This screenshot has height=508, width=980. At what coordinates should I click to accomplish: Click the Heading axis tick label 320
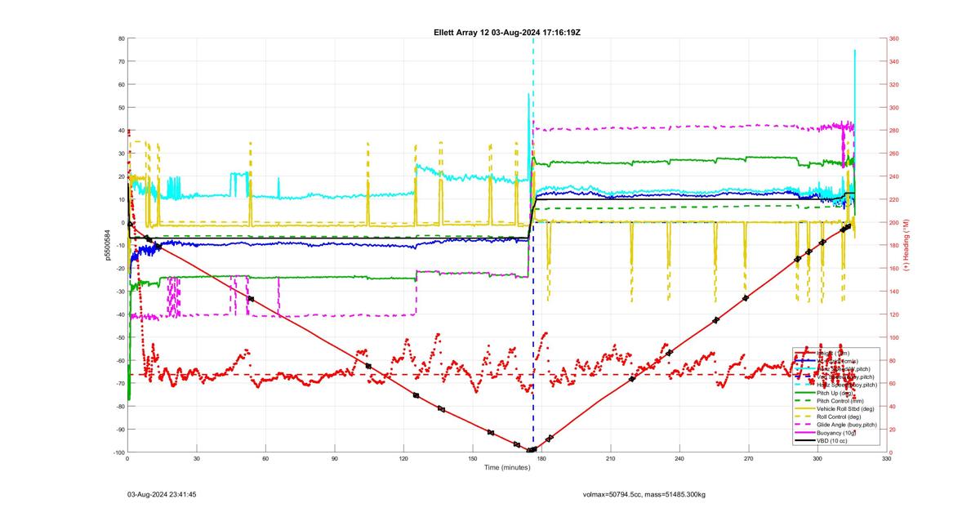[893, 85]
